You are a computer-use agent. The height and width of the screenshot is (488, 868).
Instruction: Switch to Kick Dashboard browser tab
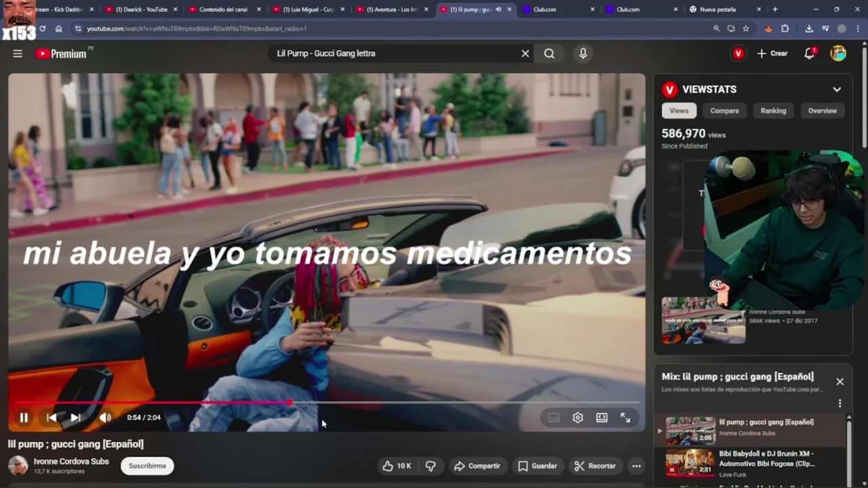[x=65, y=9]
